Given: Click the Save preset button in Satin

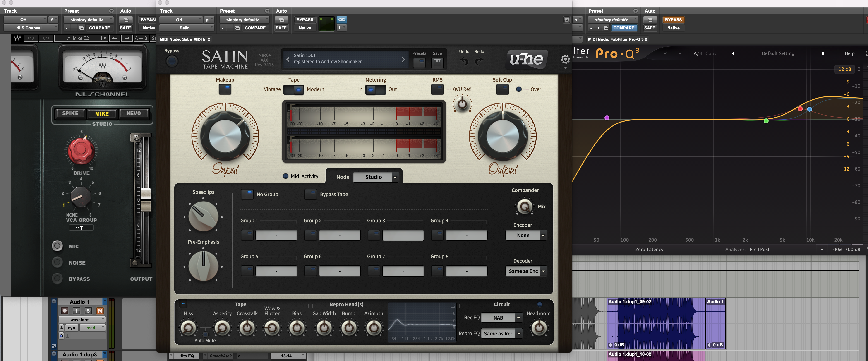Looking at the screenshot, I should coord(438,61).
